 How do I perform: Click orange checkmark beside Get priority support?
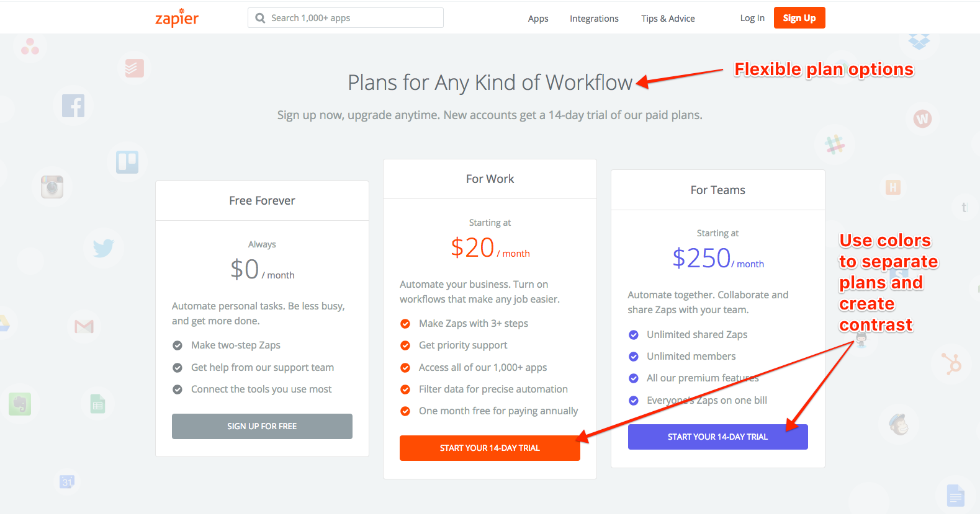pos(405,345)
